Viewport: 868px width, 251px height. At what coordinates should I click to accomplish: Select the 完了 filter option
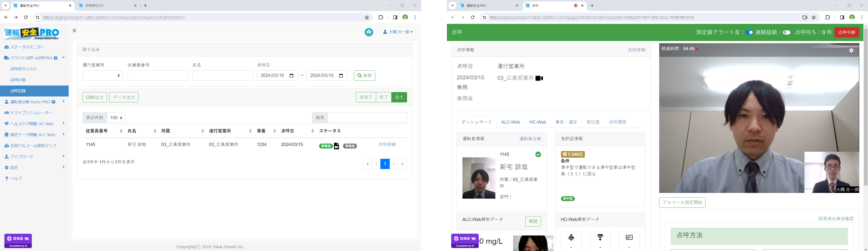[384, 97]
